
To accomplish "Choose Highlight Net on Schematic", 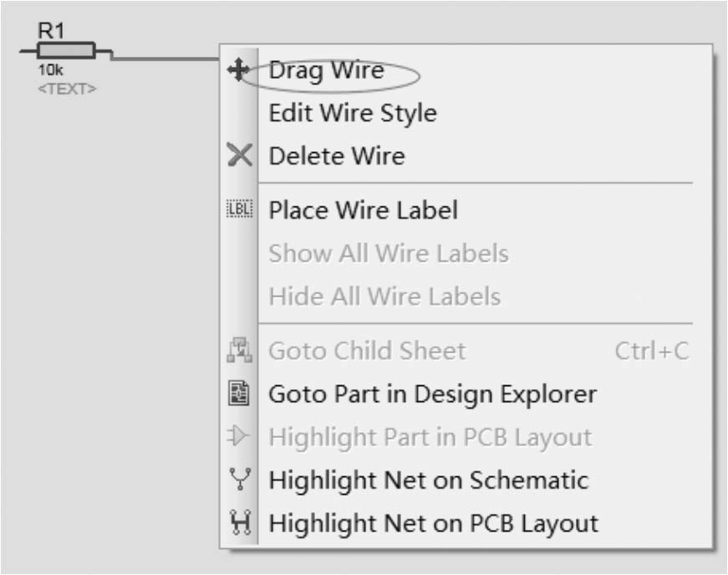I will [428, 481].
